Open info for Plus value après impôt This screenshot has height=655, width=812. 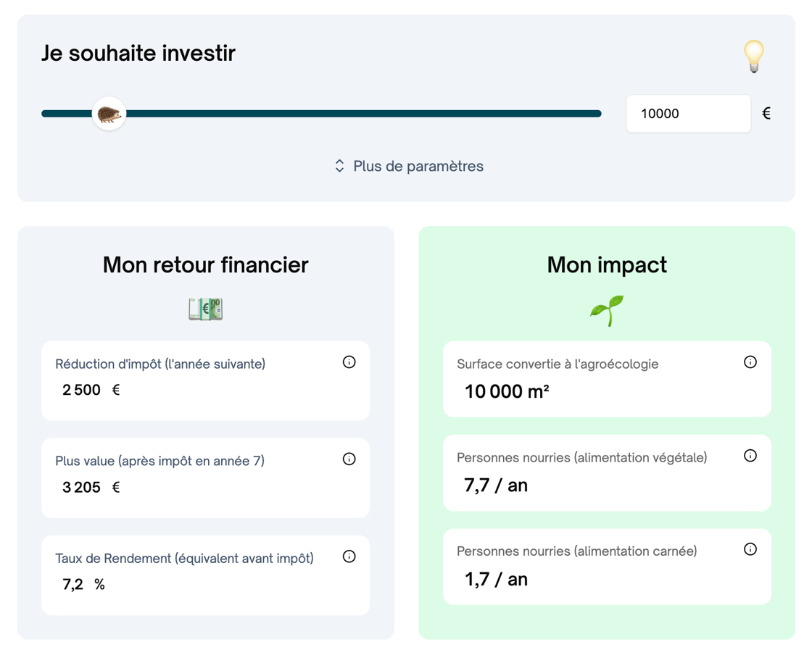tap(349, 459)
